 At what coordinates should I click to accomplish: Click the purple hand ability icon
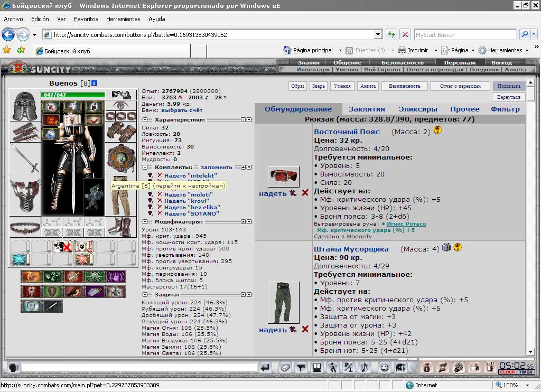(x=116, y=276)
